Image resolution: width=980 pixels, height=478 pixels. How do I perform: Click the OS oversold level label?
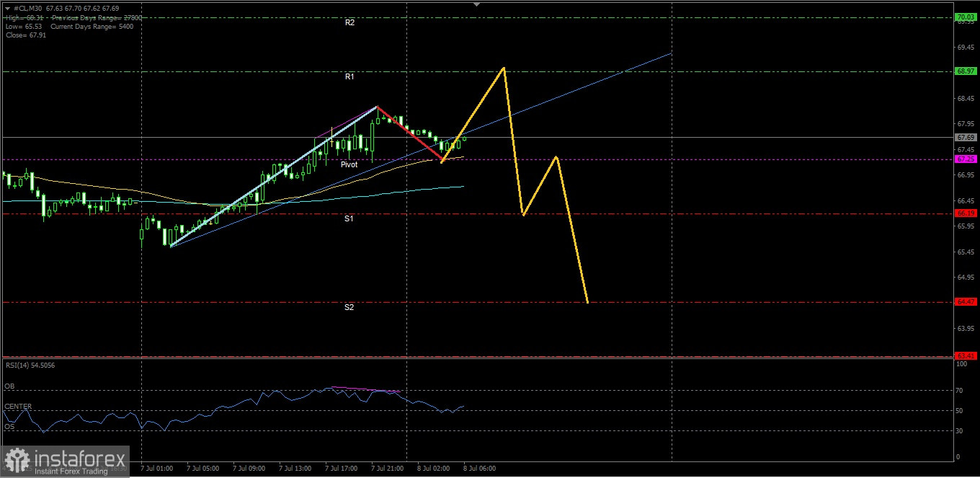9,427
